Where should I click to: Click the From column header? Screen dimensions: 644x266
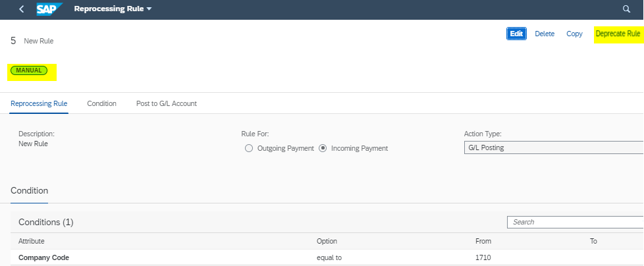(483, 241)
